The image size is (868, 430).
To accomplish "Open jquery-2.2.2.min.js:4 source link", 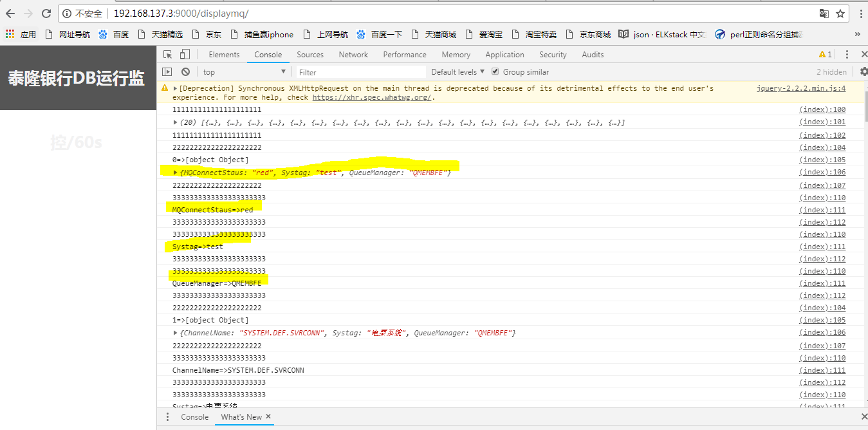I will point(800,88).
